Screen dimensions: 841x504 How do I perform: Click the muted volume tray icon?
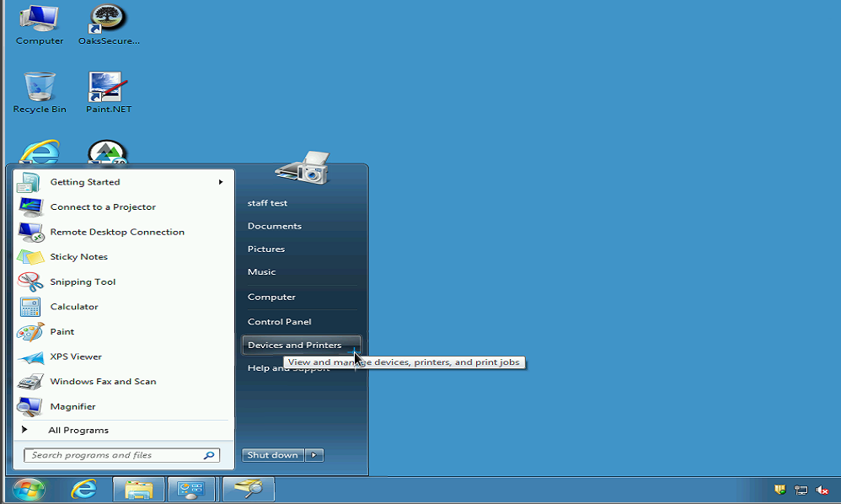pyautogui.click(x=822, y=490)
